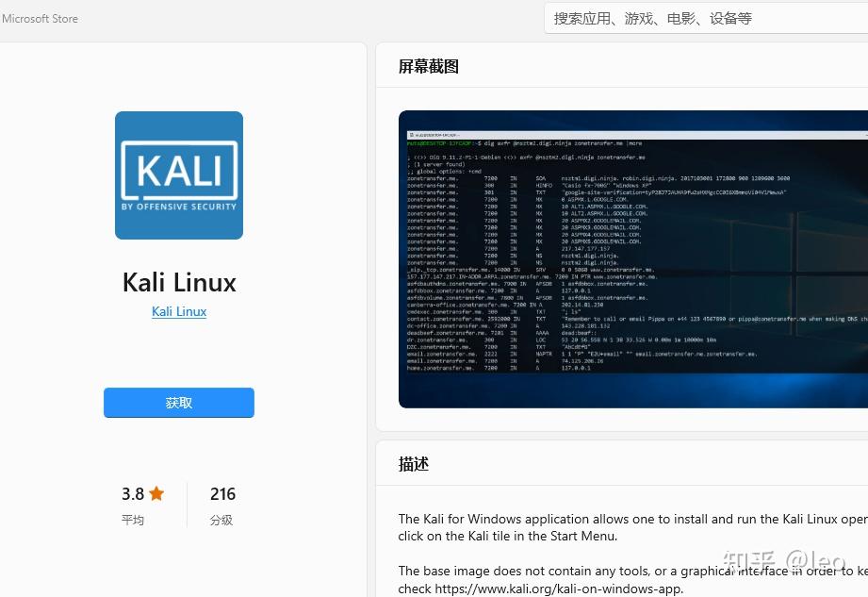This screenshot has width=868, height=597.
Task: Click the 216 ratings count
Action: click(x=222, y=493)
